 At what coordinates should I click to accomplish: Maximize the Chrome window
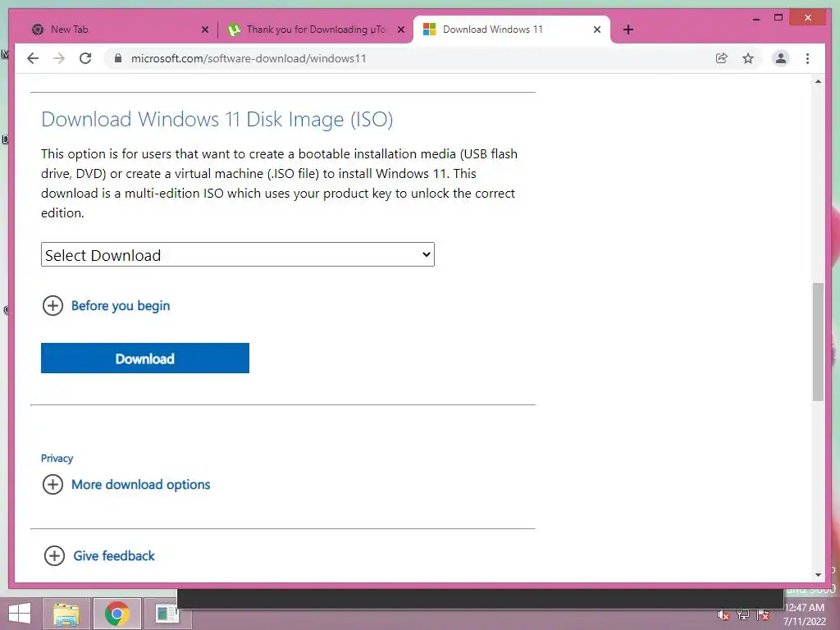click(x=778, y=18)
